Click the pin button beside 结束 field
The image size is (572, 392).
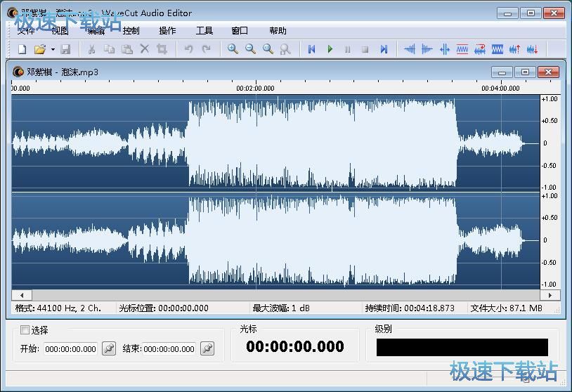click(207, 348)
